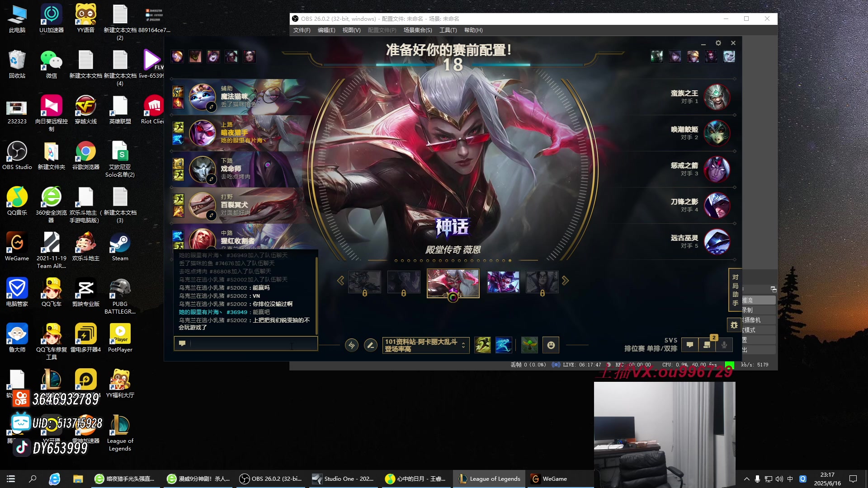
Task: Select the selected 殿堂传奇 薇恩 skin thumbnail
Action: pos(453,283)
